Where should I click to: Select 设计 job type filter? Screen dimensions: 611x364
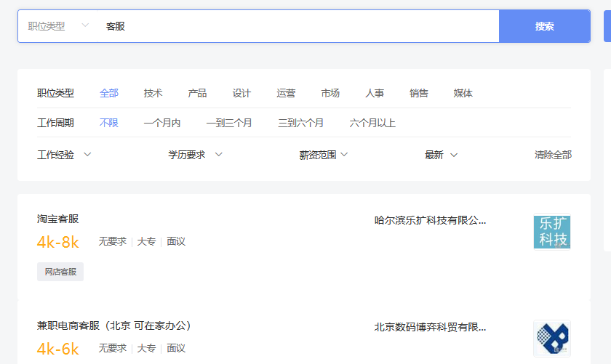241,93
